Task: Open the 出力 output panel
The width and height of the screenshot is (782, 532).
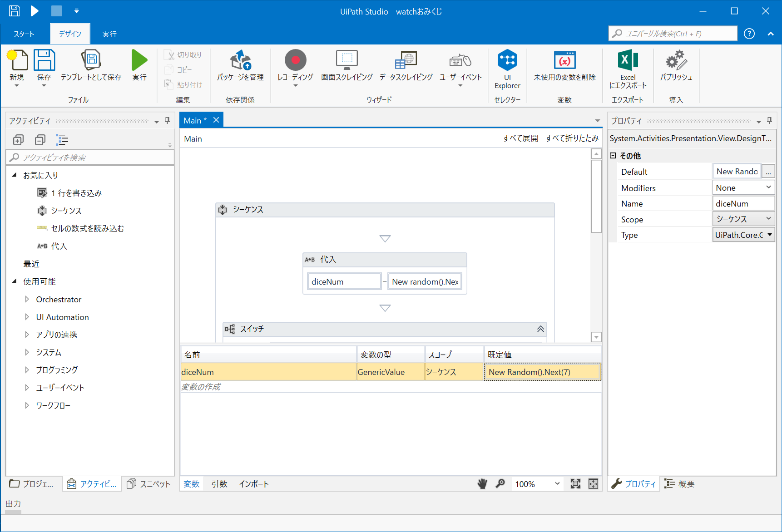Action: [x=13, y=503]
